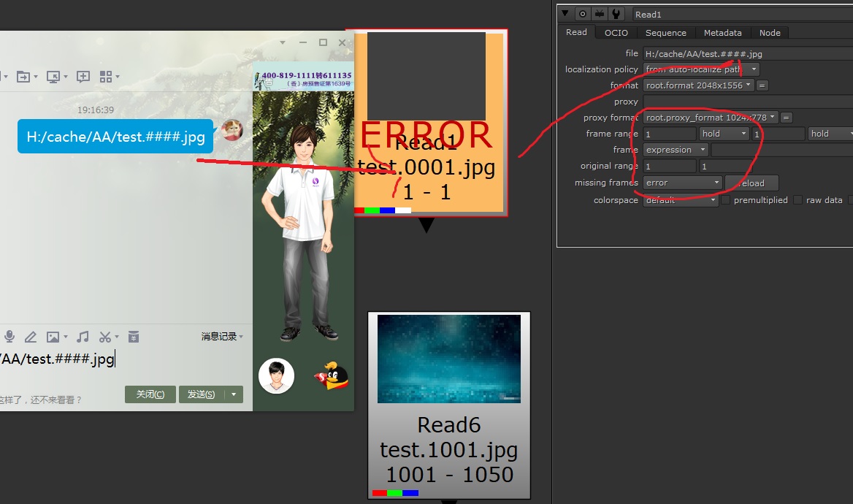Screen dimensions: 853x504
Task: Collapse the Read1 properties panel arrow
Action: pyautogui.click(x=565, y=14)
